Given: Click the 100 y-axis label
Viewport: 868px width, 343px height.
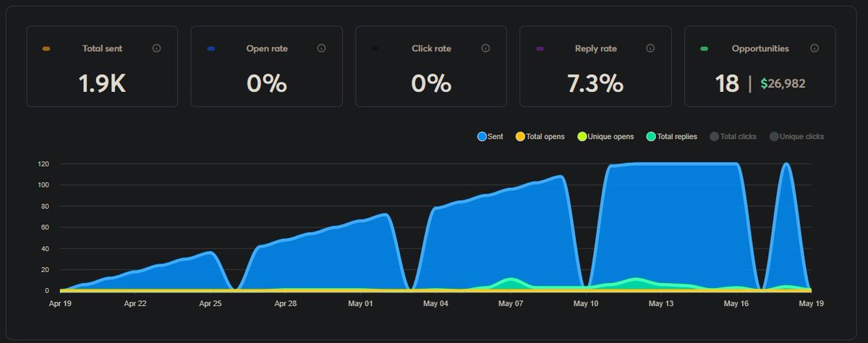Looking at the screenshot, I should 42,185.
